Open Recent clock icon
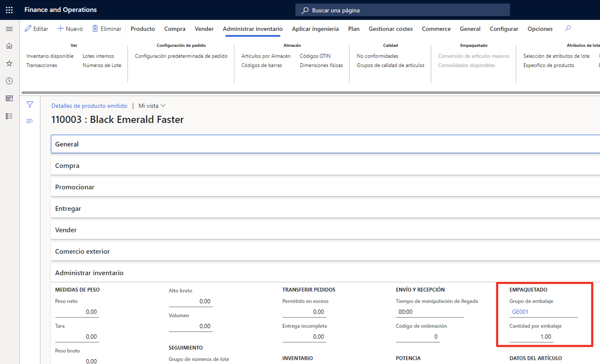The height and width of the screenshot is (364, 600). click(9, 81)
